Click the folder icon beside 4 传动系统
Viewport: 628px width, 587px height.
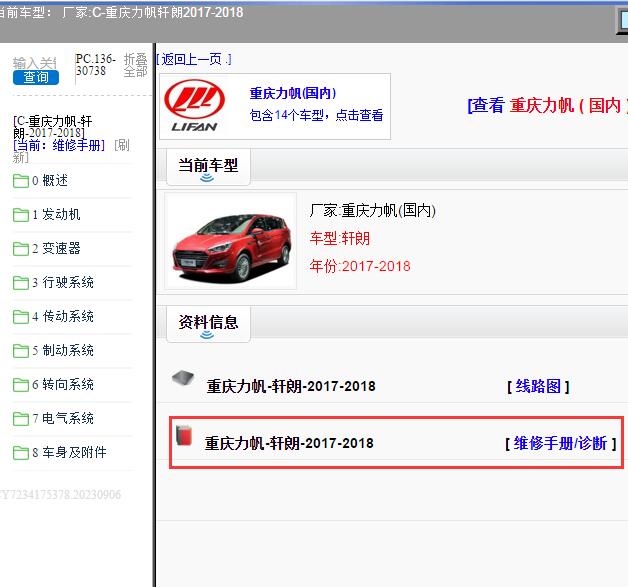point(21,317)
